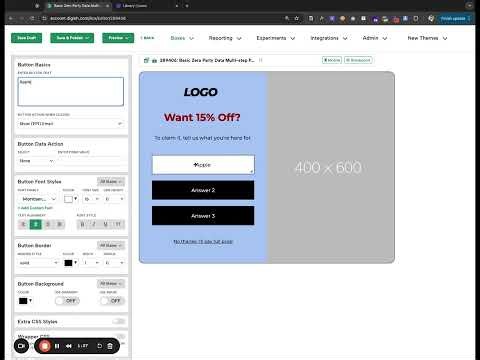Delete the recording with the trash icon

pyautogui.click(x=110, y=346)
